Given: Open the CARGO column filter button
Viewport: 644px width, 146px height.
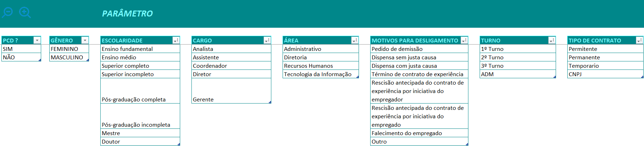Looking at the screenshot, I should click(267, 40).
